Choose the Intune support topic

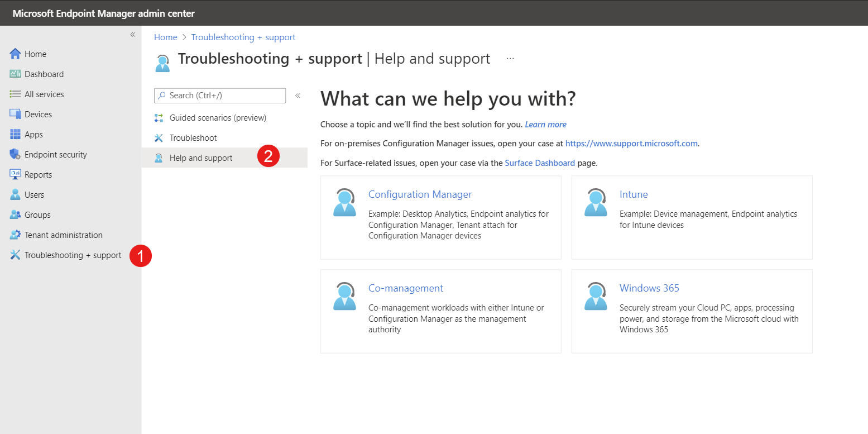click(x=634, y=194)
